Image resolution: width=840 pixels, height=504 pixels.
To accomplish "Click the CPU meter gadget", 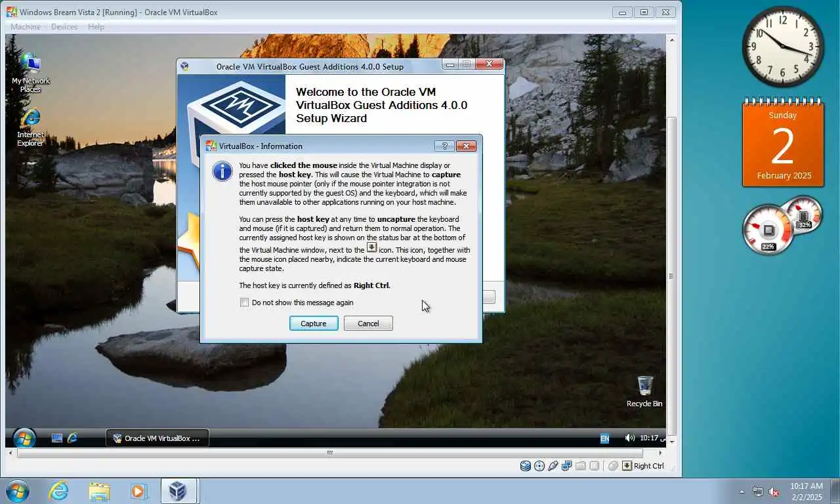I will pyautogui.click(x=769, y=230).
